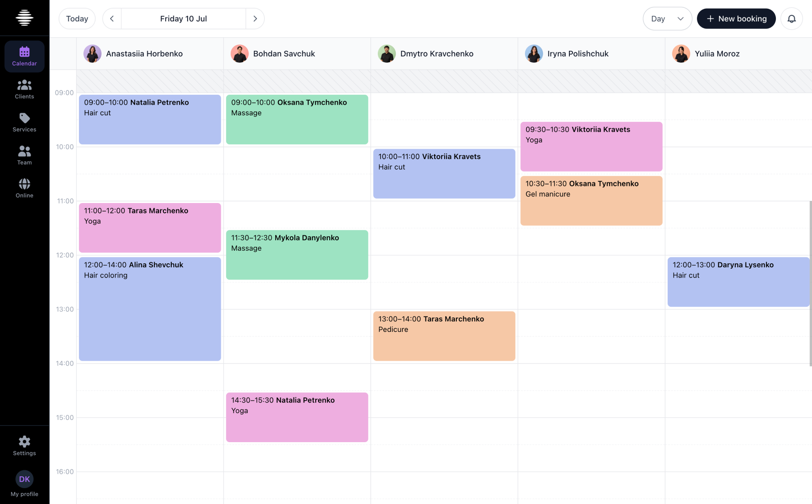Image resolution: width=812 pixels, height=504 pixels.
Task: Click Yuliia Moroz's avatar
Action: coord(681,54)
